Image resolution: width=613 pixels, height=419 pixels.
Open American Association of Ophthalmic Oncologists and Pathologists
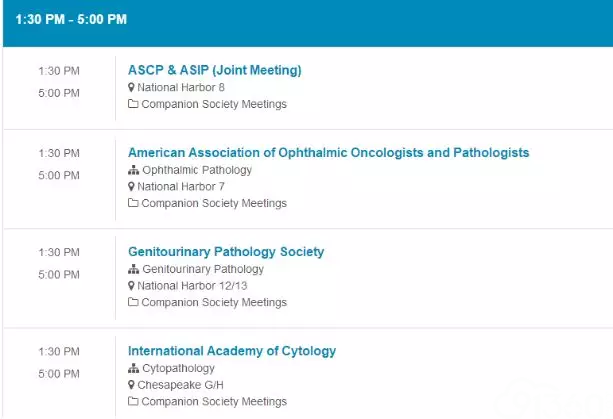(328, 152)
